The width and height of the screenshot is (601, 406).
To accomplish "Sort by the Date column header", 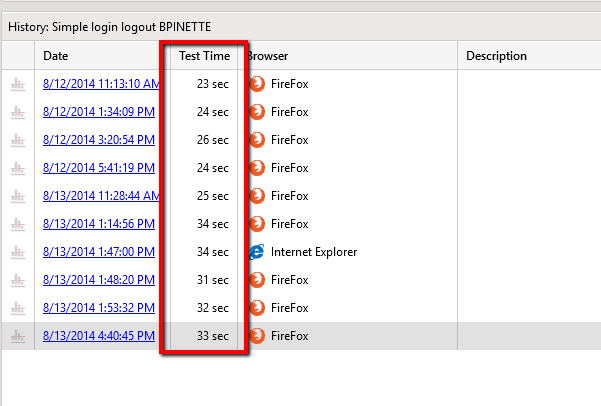I will pyautogui.click(x=56, y=56).
